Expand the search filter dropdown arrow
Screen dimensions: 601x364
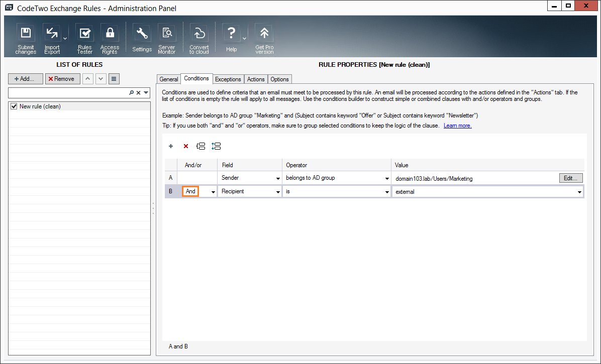(x=146, y=92)
